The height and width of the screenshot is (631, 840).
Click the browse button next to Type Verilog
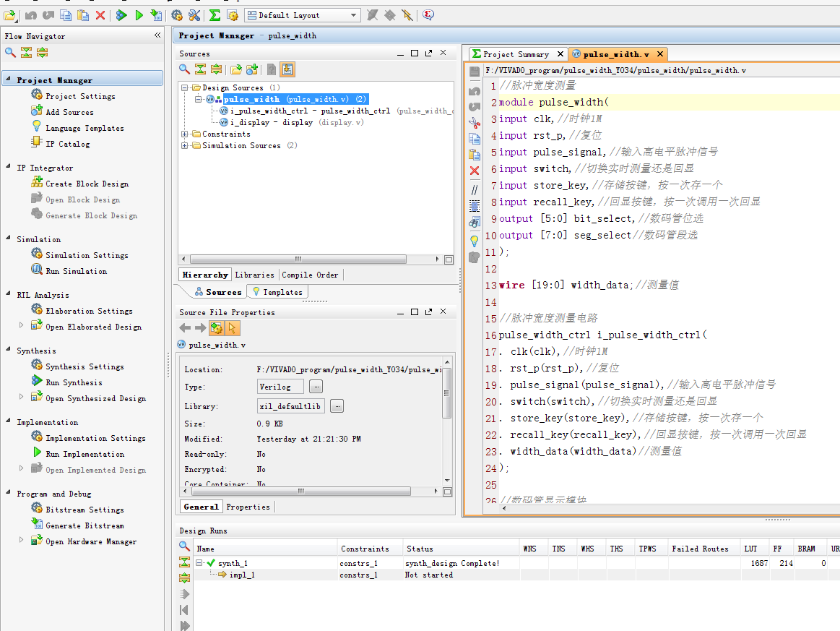316,387
